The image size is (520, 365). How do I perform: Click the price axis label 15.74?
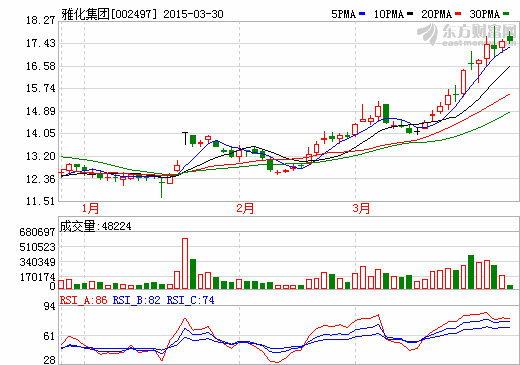(x=40, y=88)
